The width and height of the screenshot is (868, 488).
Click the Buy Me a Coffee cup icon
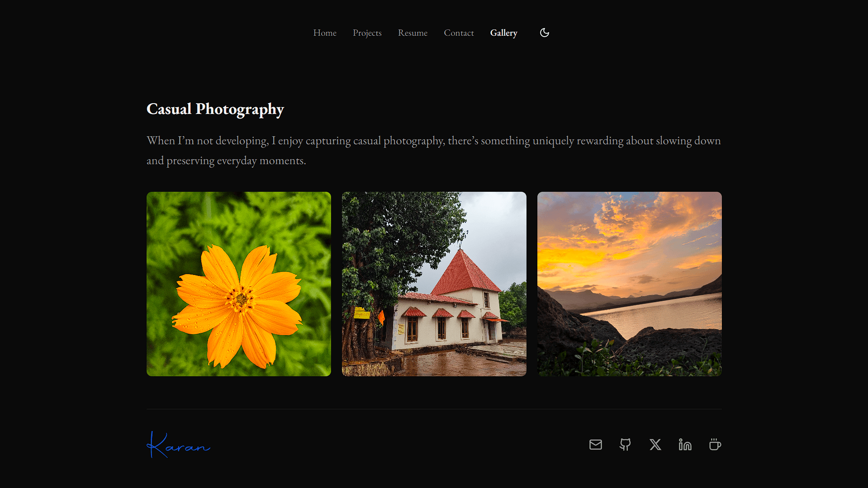(715, 445)
